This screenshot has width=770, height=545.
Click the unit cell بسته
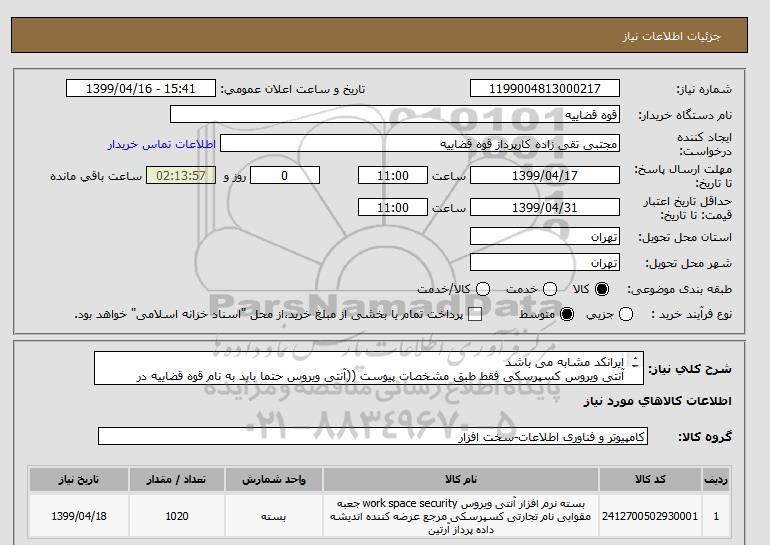pyautogui.click(x=274, y=516)
